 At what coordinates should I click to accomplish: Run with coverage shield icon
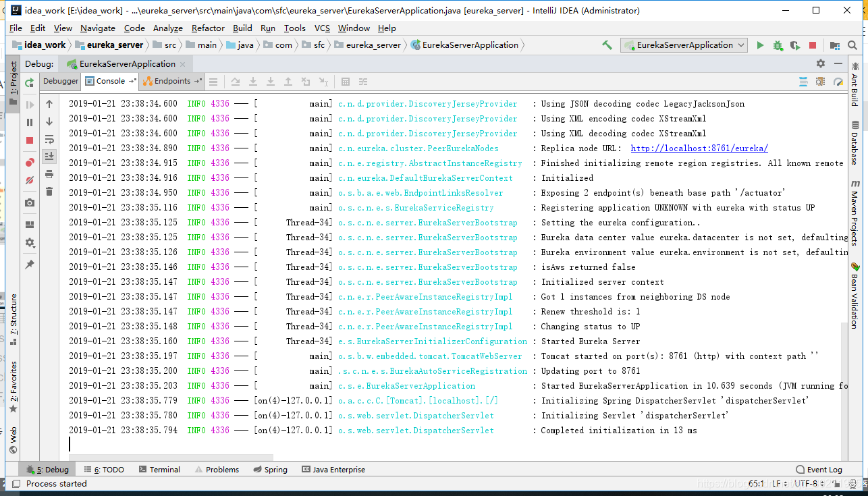795,45
